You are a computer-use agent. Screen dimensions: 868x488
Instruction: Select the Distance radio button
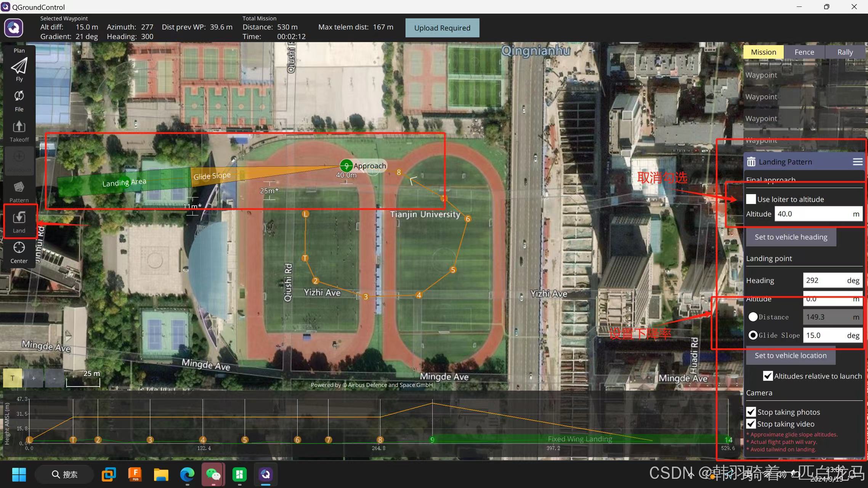[753, 317]
